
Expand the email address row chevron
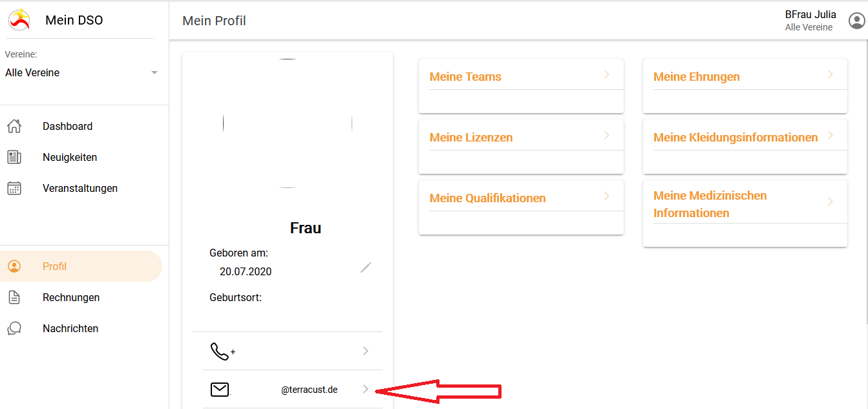click(365, 389)
